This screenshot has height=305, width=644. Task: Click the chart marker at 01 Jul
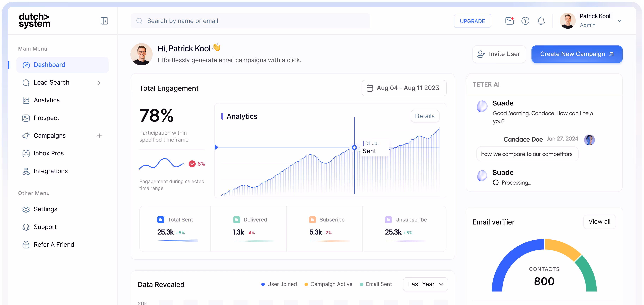(x=354, y=147)
